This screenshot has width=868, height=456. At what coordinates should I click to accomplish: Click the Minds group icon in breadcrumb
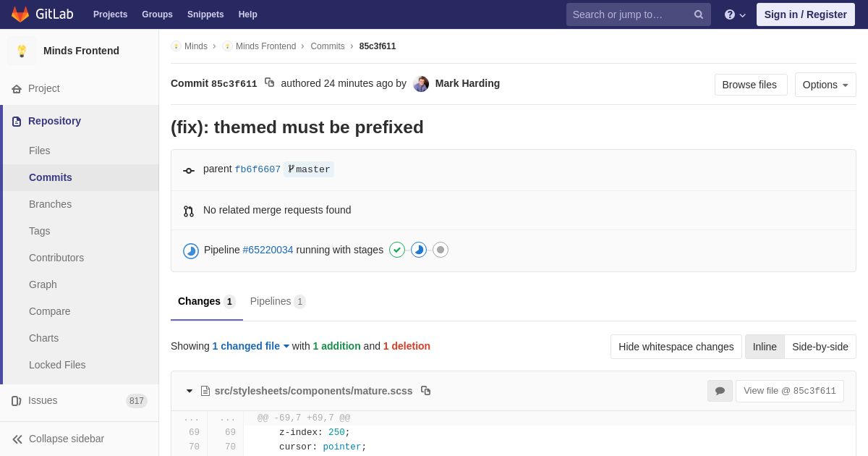coord(176,46)
